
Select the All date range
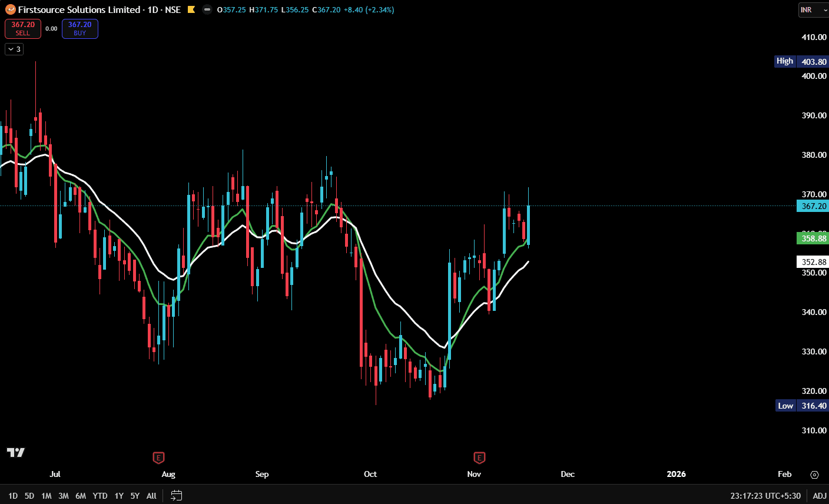151,496
